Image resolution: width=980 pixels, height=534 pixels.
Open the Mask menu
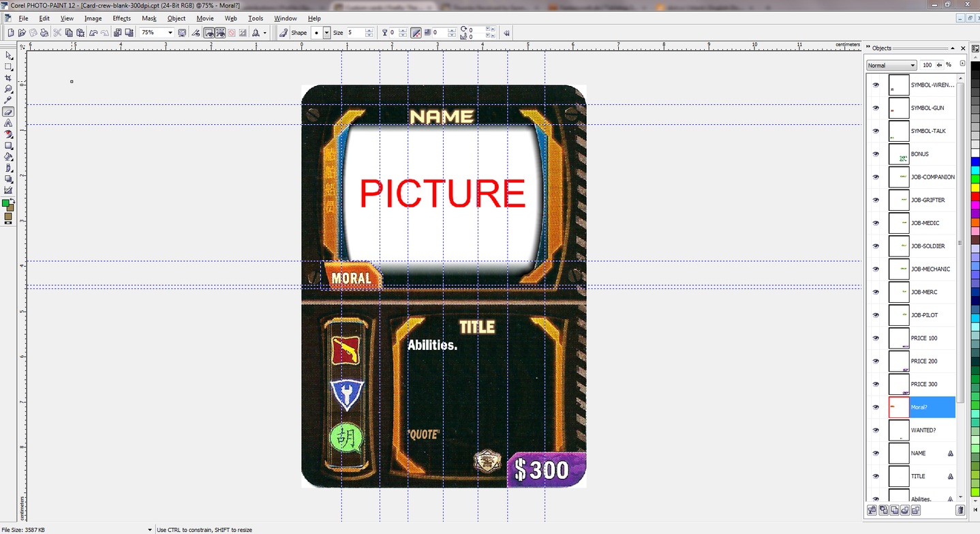click(149, 18)
